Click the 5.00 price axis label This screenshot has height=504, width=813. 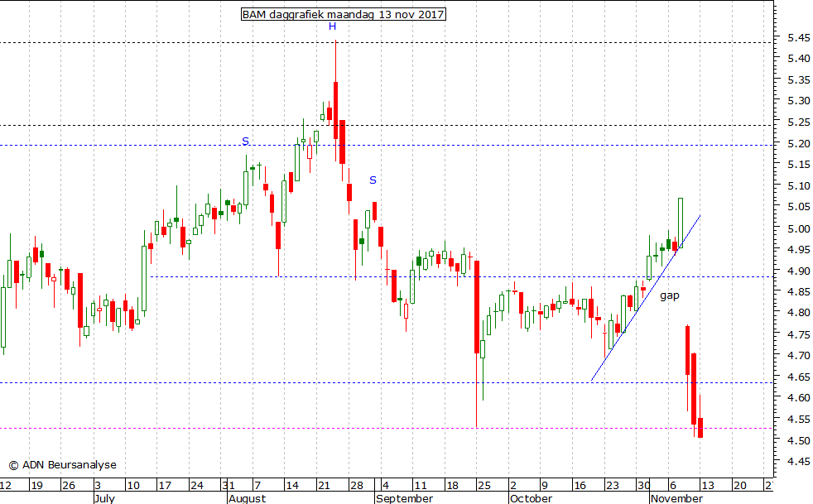798,228
